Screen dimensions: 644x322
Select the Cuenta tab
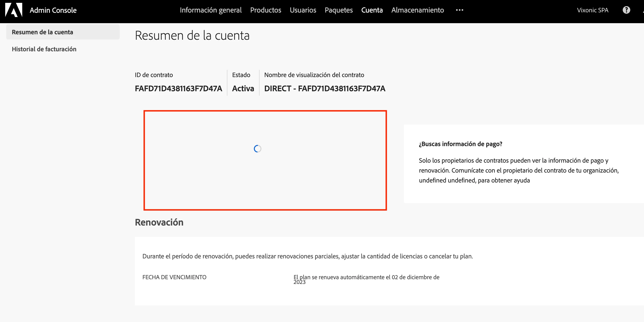coord(372,10)
